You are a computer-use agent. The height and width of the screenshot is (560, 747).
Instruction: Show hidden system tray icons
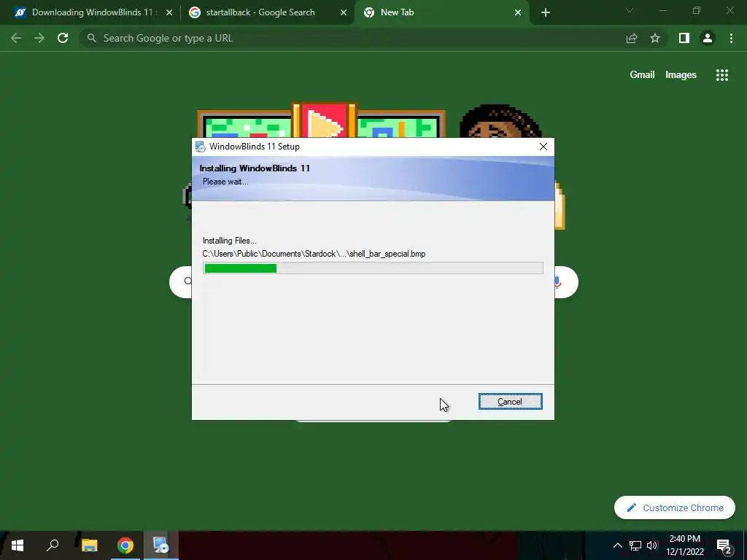(617, 545)
